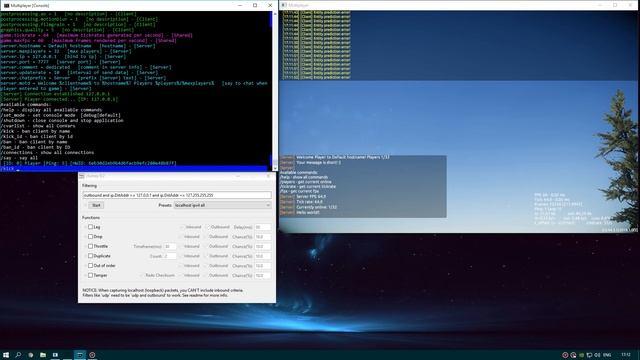Minimize the console window
This screenshot has height=360, width=640.
(x=240, y=5)
